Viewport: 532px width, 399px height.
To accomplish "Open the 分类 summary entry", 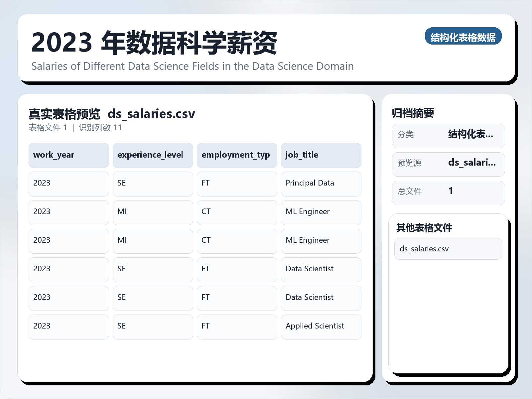I will click(448, 135).
